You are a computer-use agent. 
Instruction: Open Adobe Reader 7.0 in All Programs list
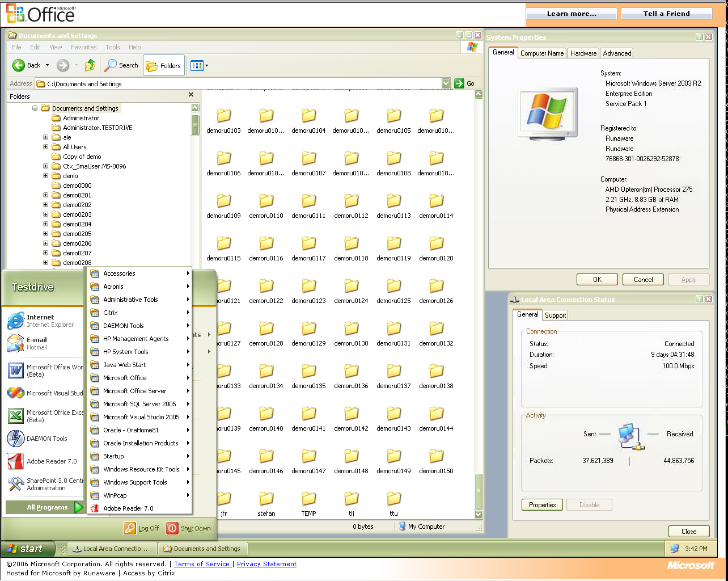[139, 508]
